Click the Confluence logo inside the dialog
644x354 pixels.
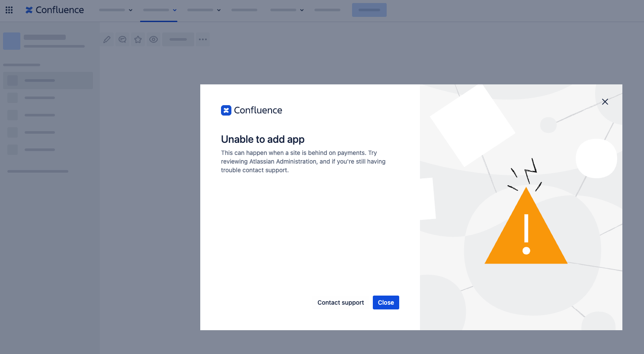(252, 110)
